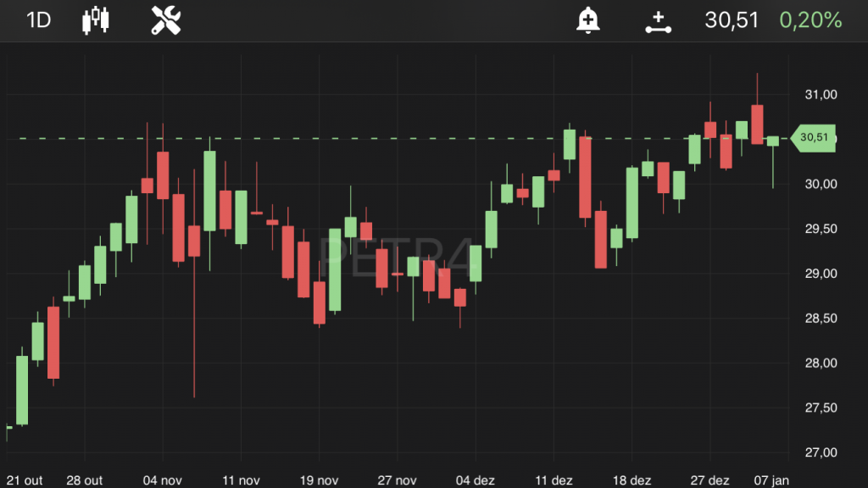The image size is (868, 488).
Task: Click the 30,00 price axis label
Action: click(x=821, y=184)
